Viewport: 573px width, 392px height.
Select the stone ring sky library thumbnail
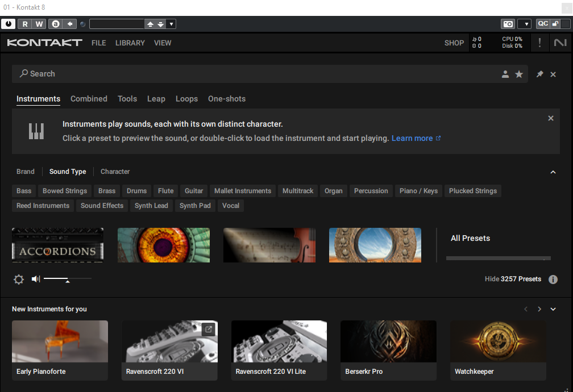(x=375, y=245)
